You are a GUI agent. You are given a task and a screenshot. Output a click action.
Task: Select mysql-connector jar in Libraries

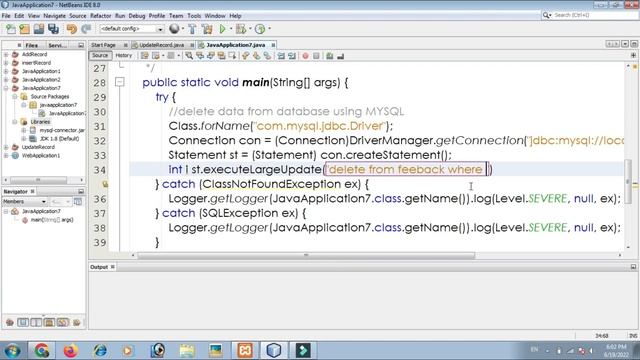point(62,130)
